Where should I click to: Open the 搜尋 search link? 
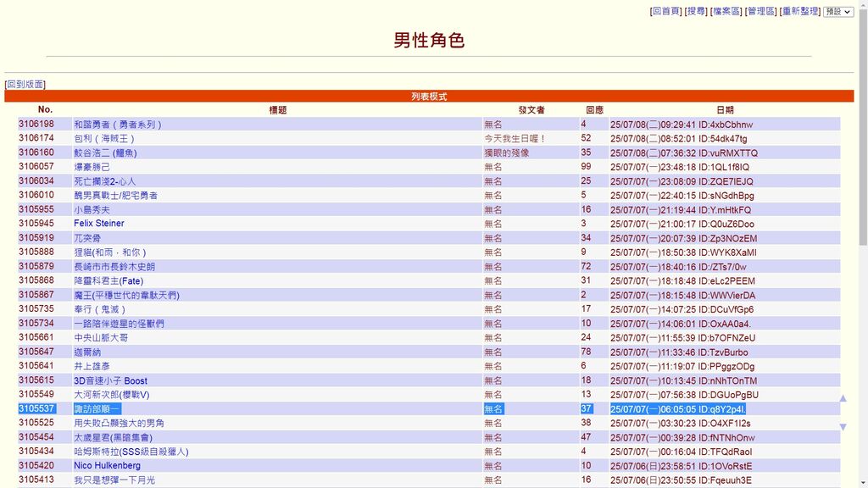(x=696, y=11)
